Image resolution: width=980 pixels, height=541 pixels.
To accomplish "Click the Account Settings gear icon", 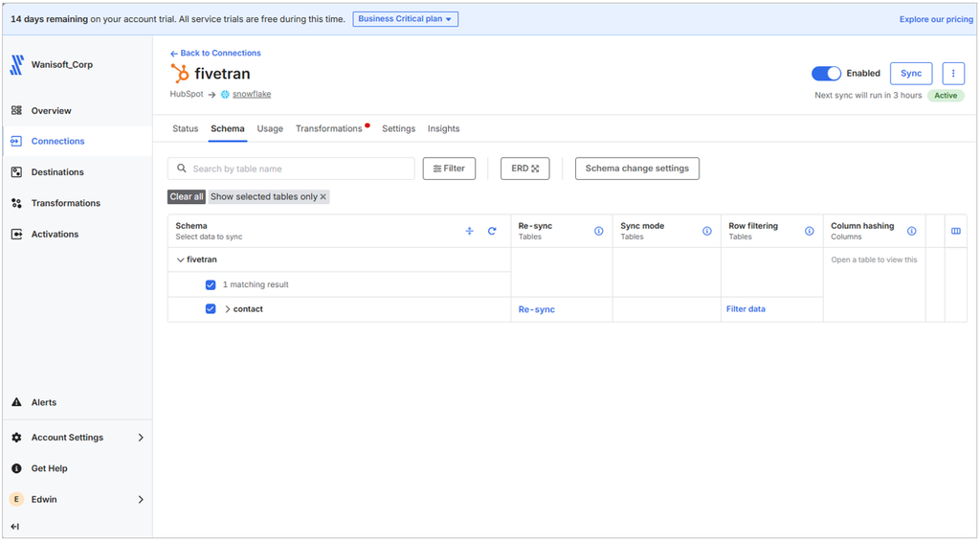I will [16, 438].
